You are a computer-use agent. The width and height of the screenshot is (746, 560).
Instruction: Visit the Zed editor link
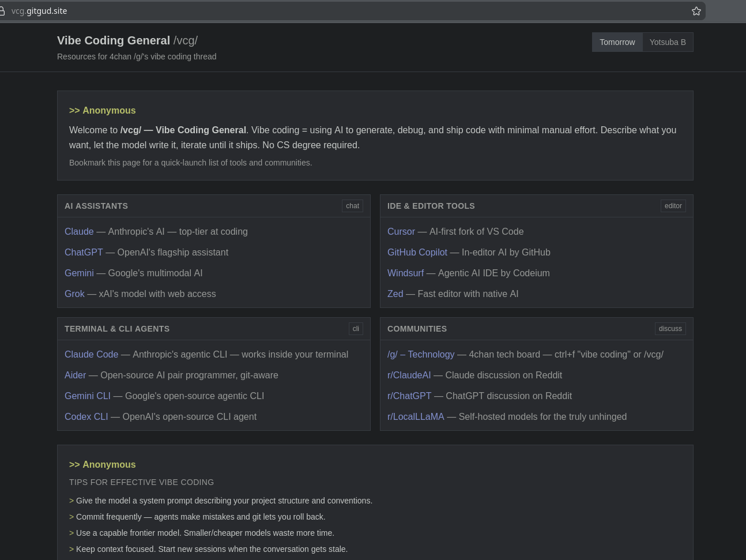(x=395, y=294)
